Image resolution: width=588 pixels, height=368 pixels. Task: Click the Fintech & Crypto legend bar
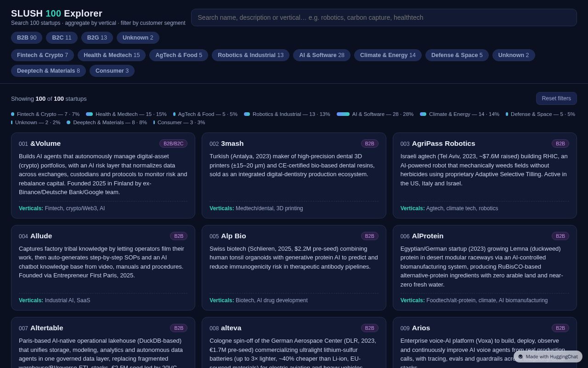coord(13,114)
